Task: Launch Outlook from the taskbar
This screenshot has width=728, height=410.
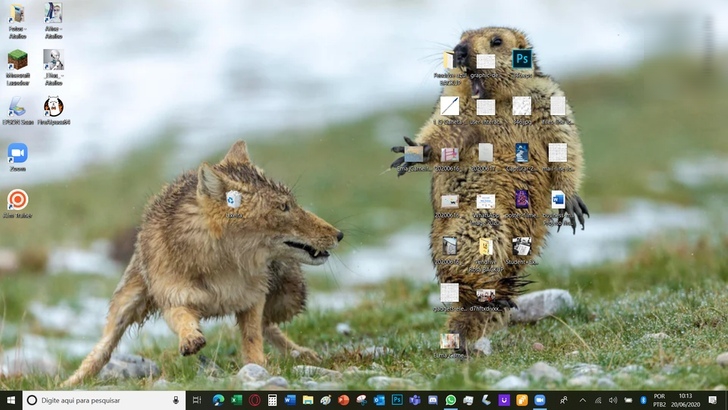Action: coord(379,400)
